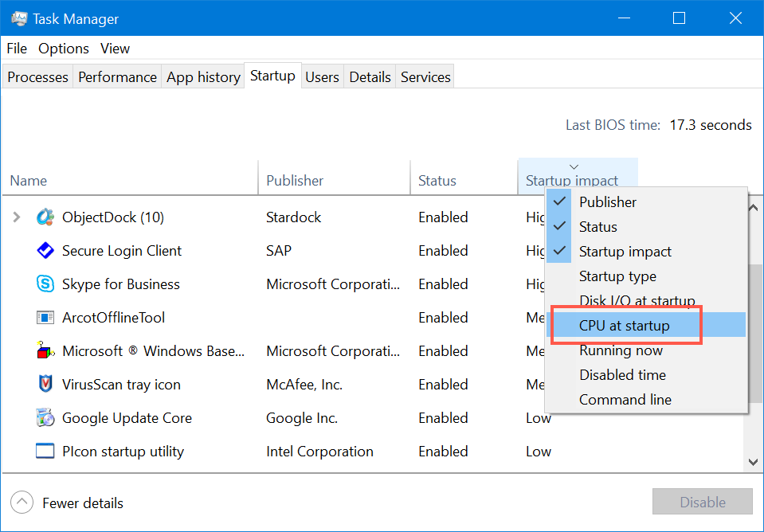The height and width of the screenshot is (532, 764).
Task: Click the ObjectDock app icon
Action: 45,217
